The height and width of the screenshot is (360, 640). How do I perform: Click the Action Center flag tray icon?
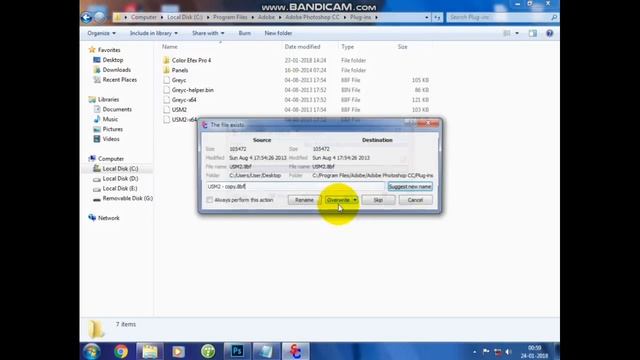[486, 352]
